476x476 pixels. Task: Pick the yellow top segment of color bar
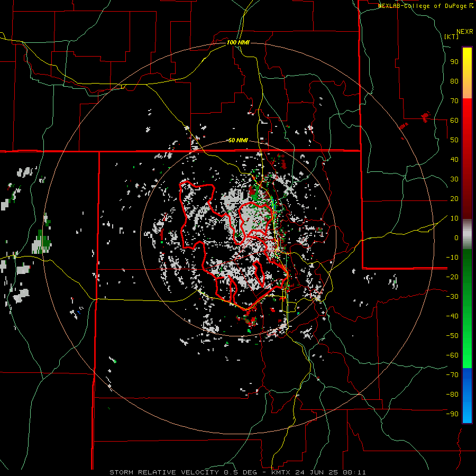pyautogui.click(x=467, y=73)
